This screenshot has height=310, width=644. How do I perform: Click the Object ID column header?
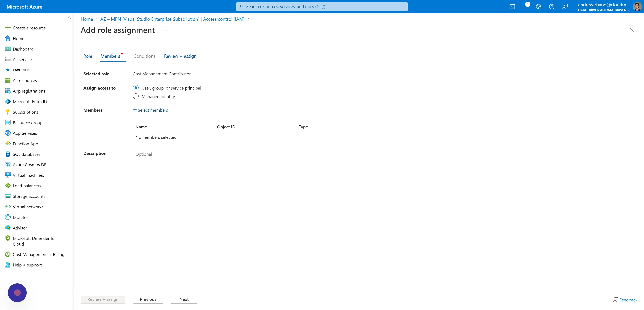pos(226,127)
